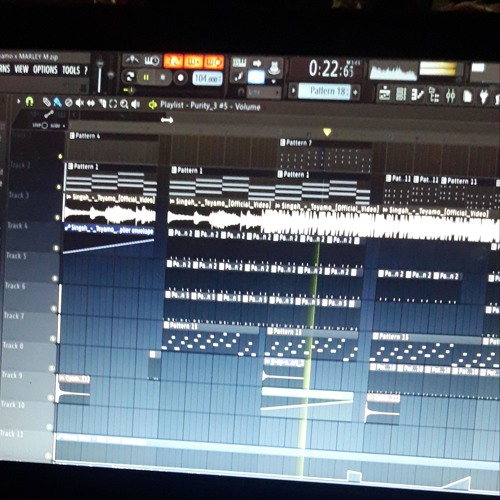Image resolution: width=500 pixels, height=500 pixels.
Task: Expand the arrow left of Pattern 18
Action: pos(293,91)
